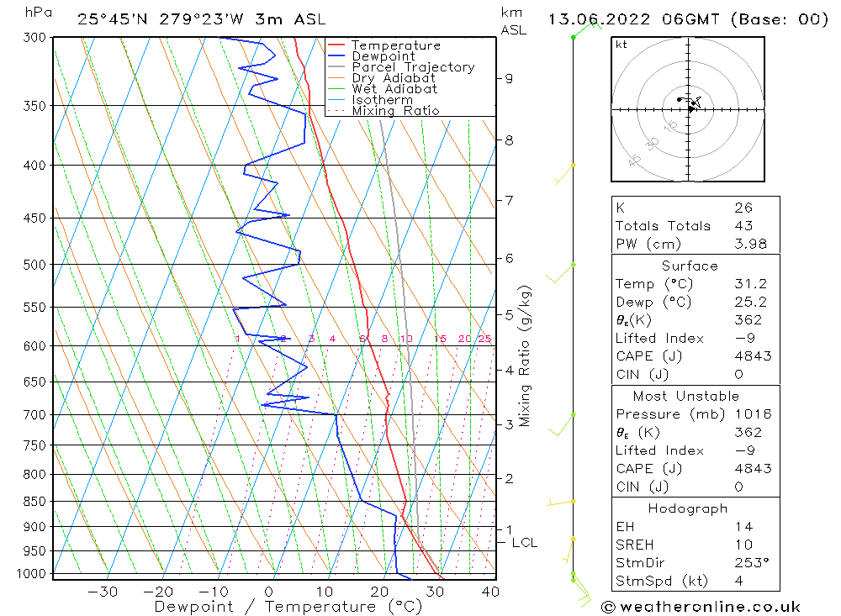Click the vertical Mixing Ratio (g/kg) axis title
This screenshot has height=616, width=841.
click(524, 356)
